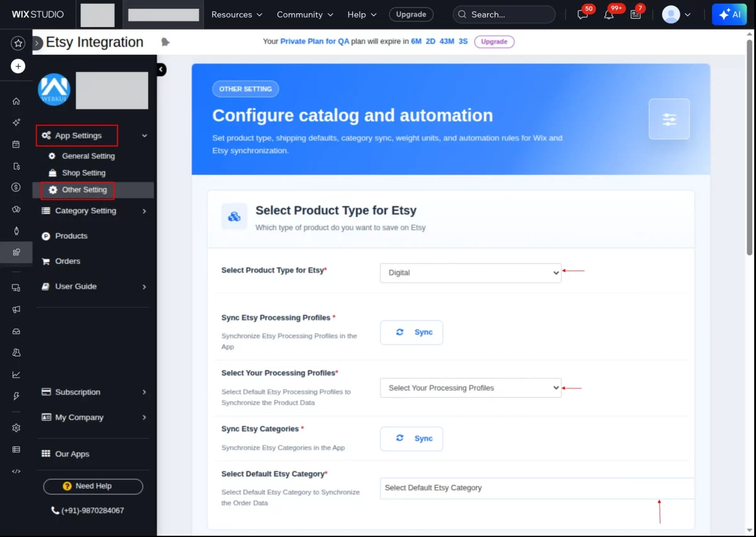Open the Select Product Type for Etsy dropdown
This screenshot has height=537, width=756.
471,273
